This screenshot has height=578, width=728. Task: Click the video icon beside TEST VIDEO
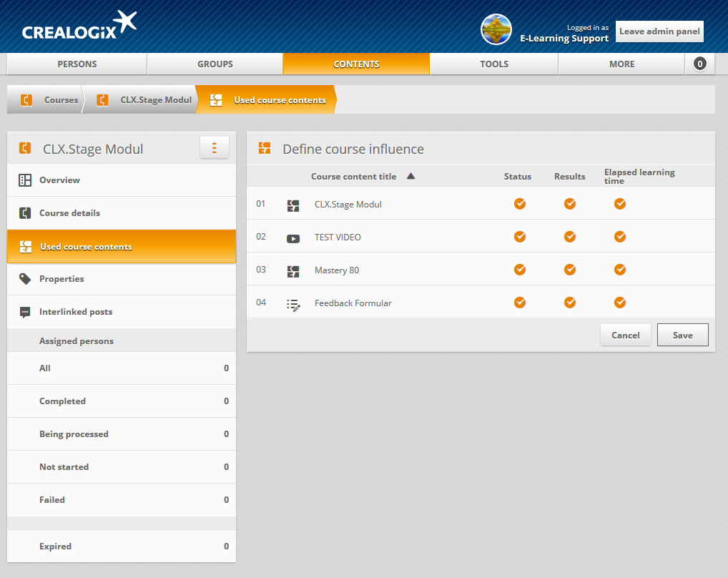click(x=293, y=238)
